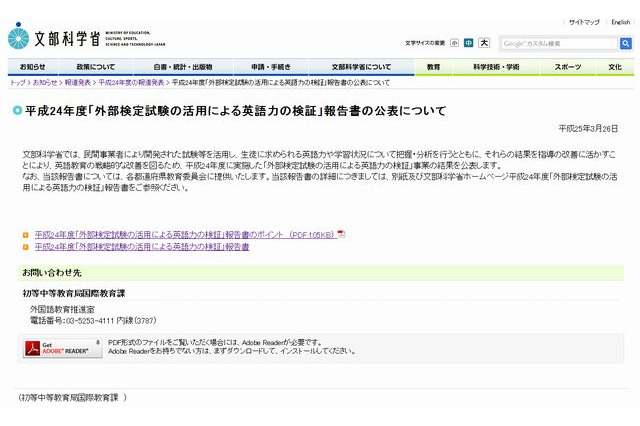The image size is (640, 426).
Task: Click the date text 平成25年3月26日
Action: pyautogui.click(x=588, y=129)
